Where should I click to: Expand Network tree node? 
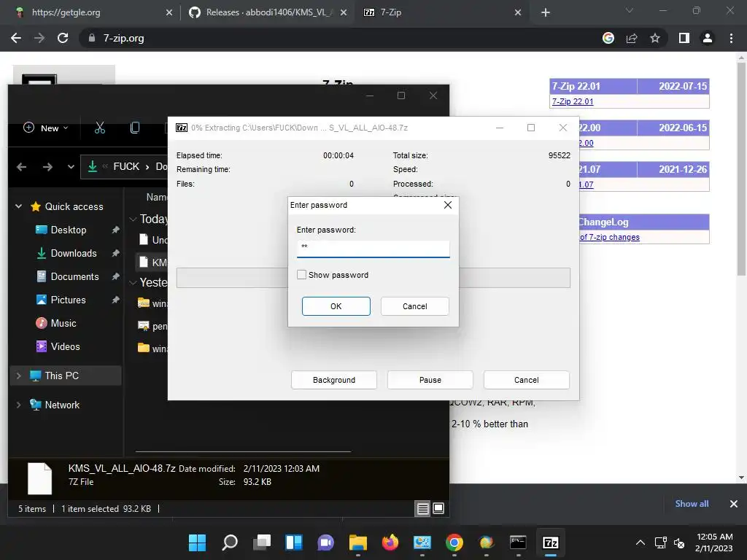[18, 405]
